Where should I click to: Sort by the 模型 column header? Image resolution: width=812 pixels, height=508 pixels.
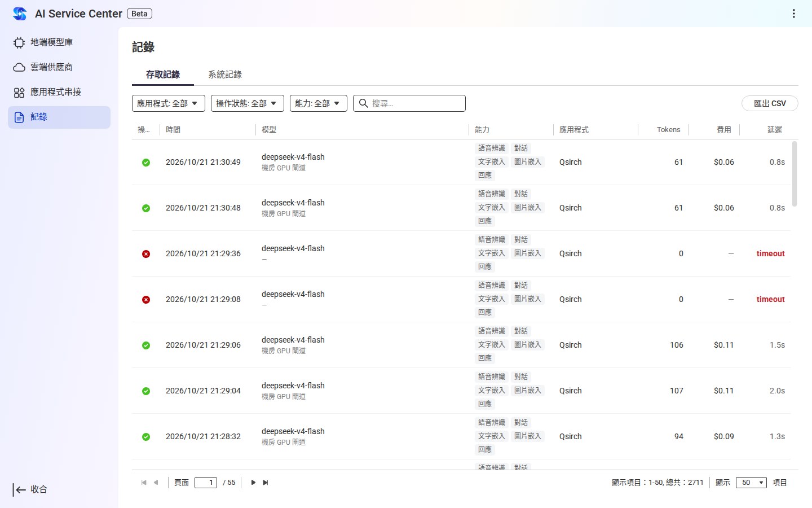point(362,130)
